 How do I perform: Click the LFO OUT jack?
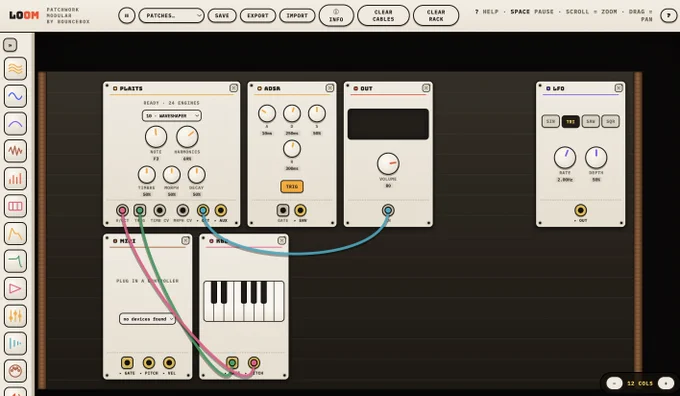580,210
